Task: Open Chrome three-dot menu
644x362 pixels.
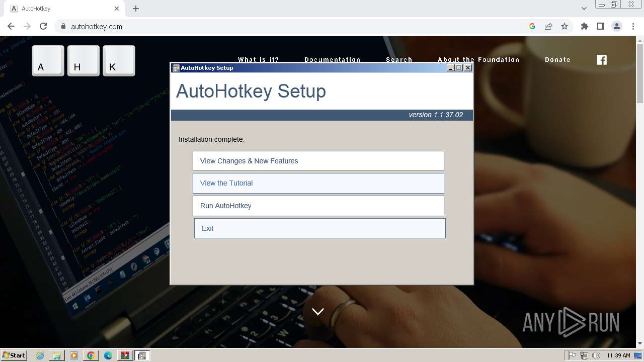Action: pos(633,26)
